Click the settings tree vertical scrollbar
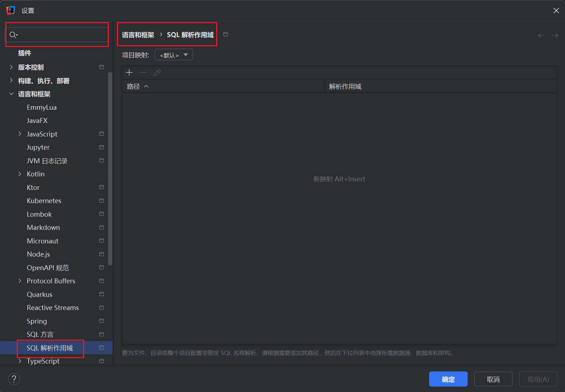Screen dimensions: 565x392 [110, 169]
